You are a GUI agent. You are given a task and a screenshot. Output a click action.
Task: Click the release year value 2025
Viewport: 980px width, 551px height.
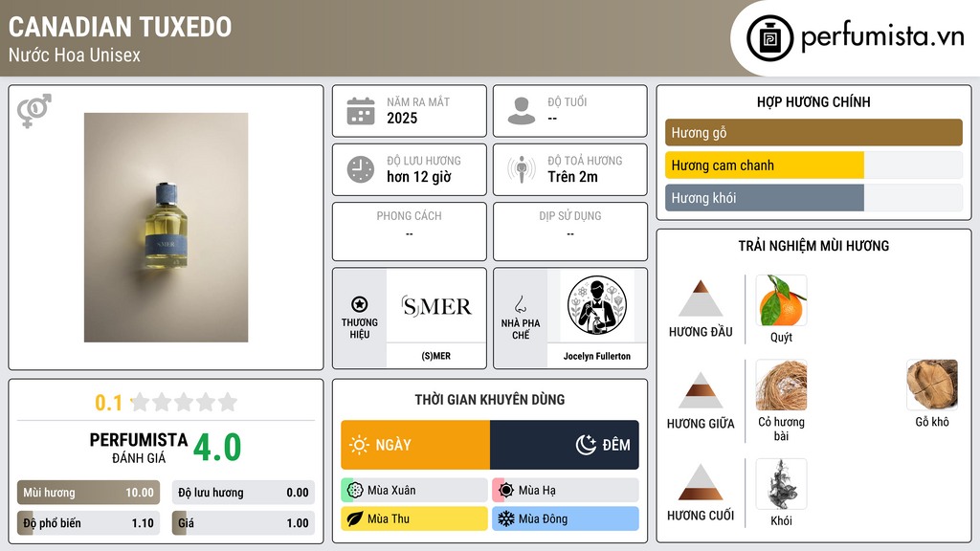(402, 118)
